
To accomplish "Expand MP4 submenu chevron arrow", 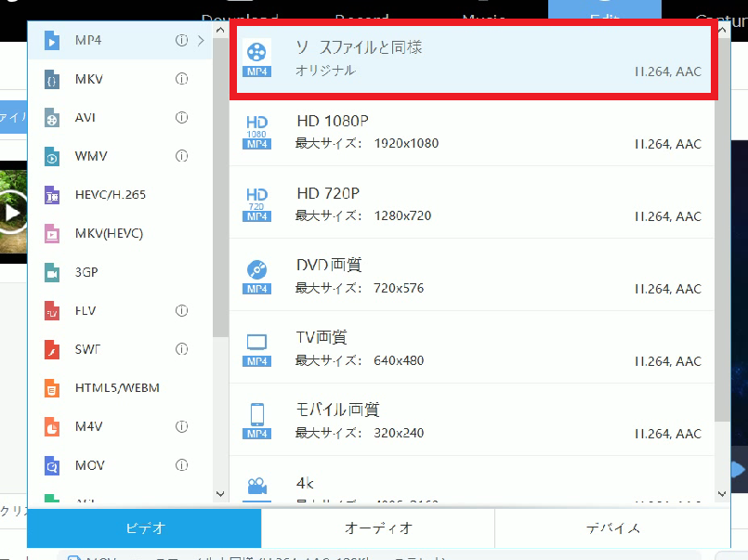I will [x=201, y=41].
